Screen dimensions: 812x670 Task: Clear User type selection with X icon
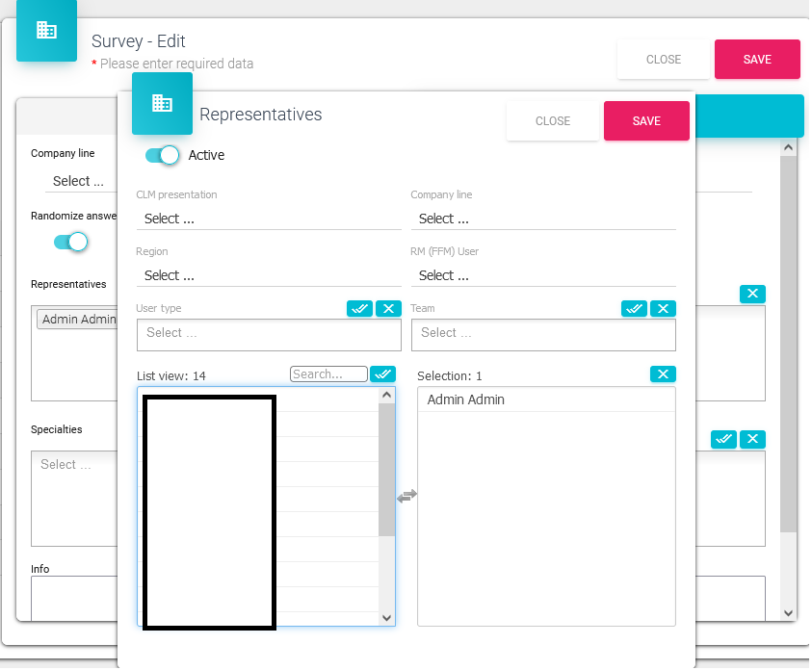click(388, 309)
